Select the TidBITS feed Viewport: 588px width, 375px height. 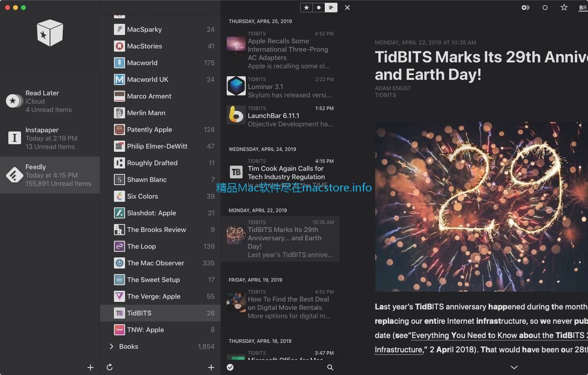[160, 313]
